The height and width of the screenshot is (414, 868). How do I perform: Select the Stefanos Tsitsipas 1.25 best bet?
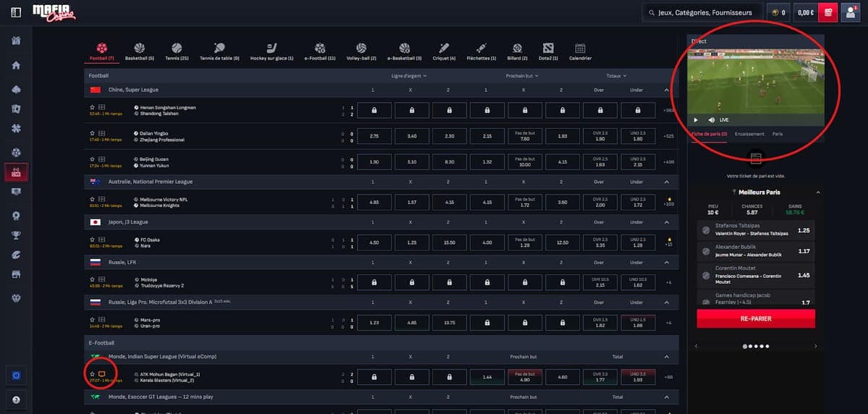point(757,230)
